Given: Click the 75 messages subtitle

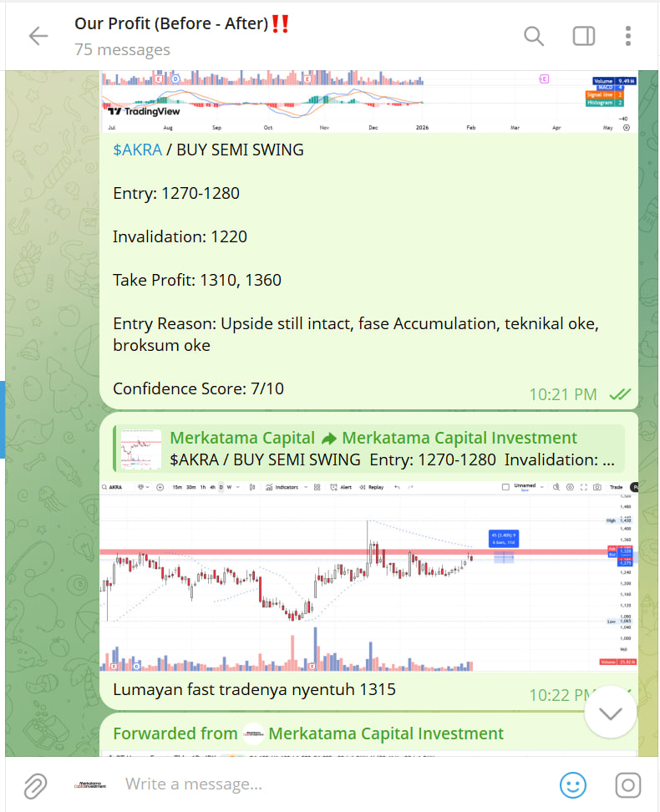Looking at the screenshot, I should pyautogui.click(x=122, y=49).
